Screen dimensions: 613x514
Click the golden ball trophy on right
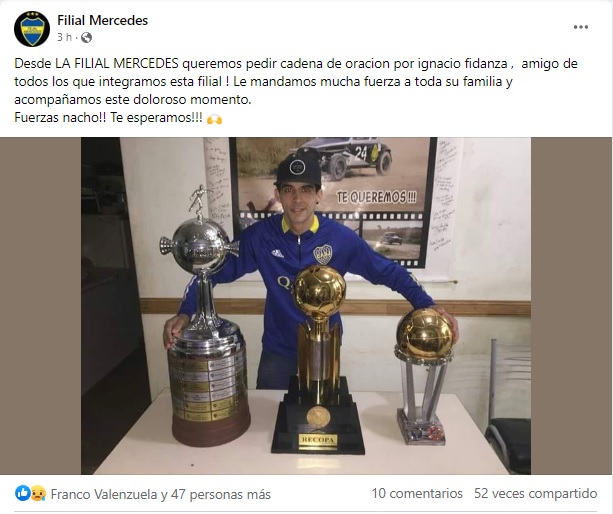click(x=423, y=376)
